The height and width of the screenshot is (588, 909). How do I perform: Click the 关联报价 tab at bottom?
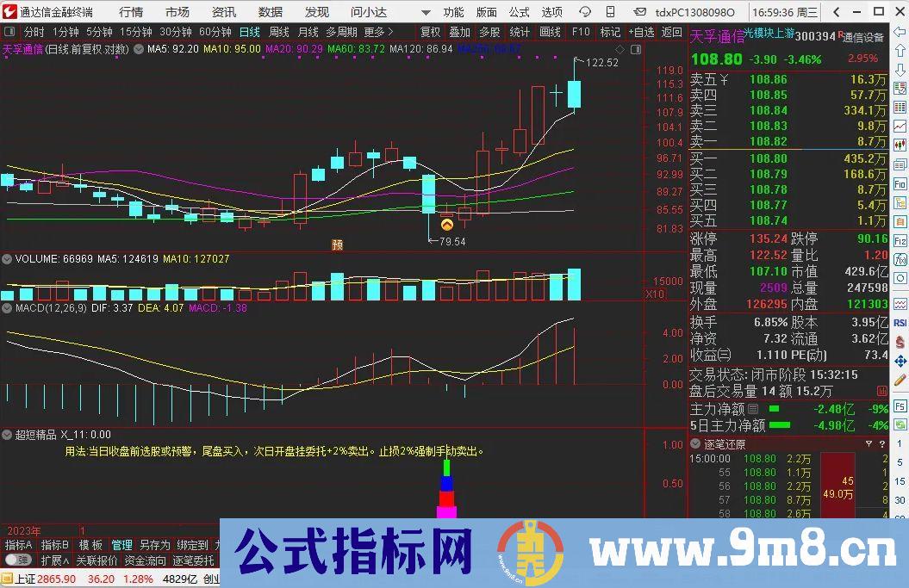click(97, 560)
